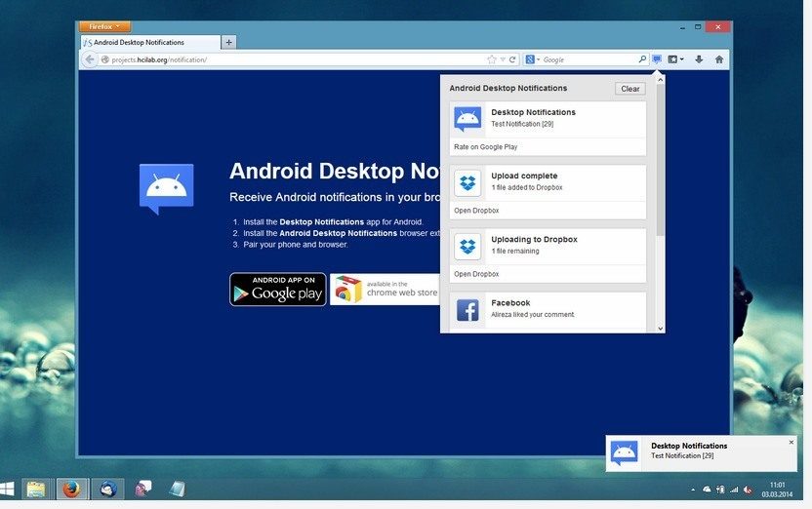Go to the Firefox home page icon
The image size is (812, 509).
pos(719,59)
